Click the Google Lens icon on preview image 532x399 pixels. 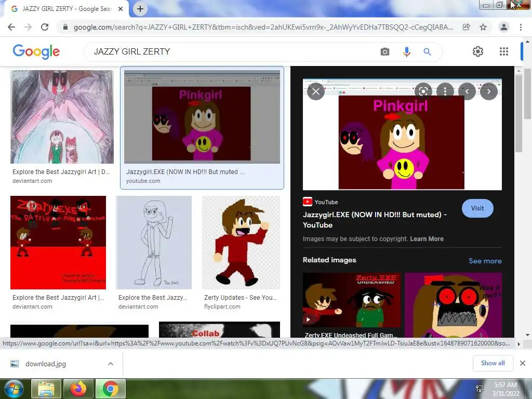[x=423, y=91]
